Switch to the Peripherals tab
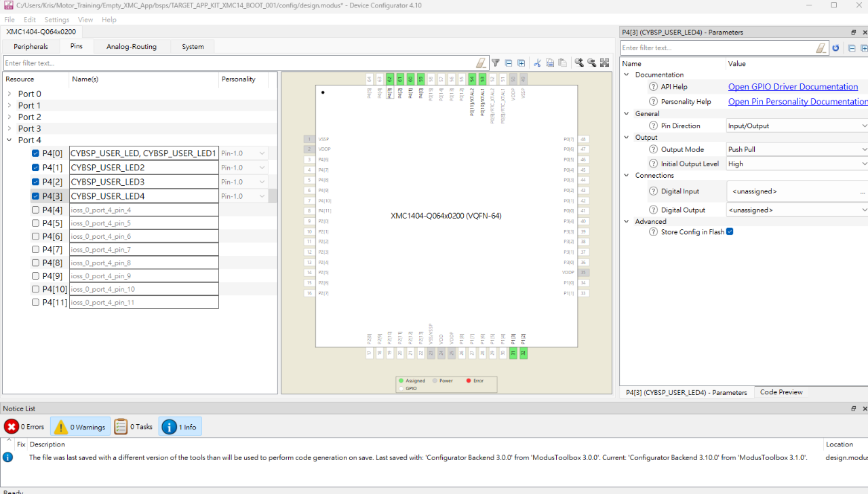This screenshot has width=868, height=494. pos(31,47)
